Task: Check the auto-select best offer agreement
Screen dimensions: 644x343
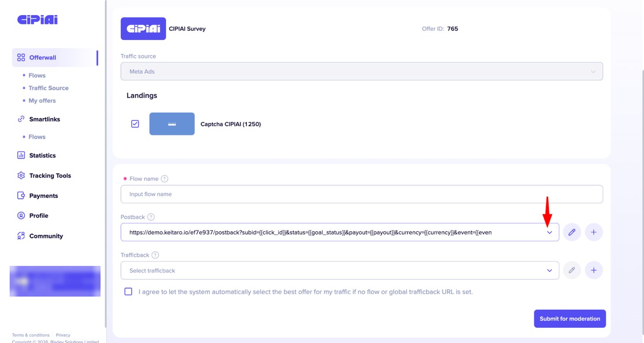Action: (128, 291)
